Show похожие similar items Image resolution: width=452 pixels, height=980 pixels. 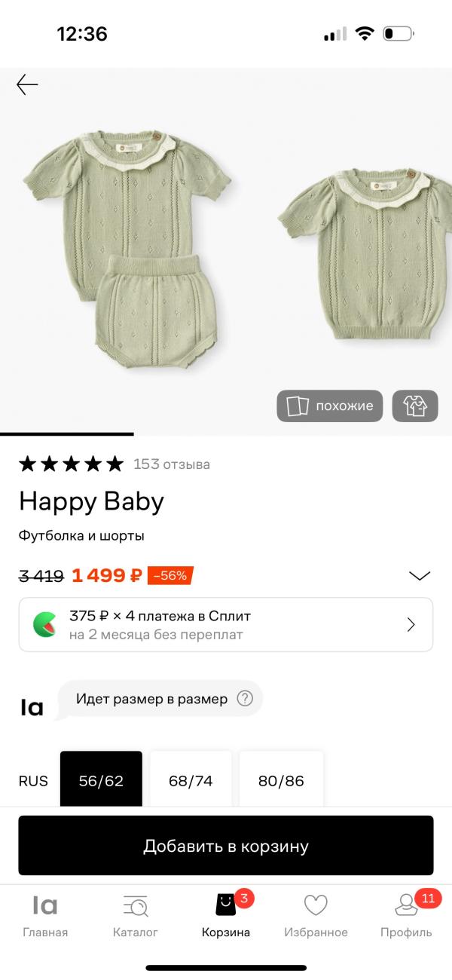tap(330, 406)
